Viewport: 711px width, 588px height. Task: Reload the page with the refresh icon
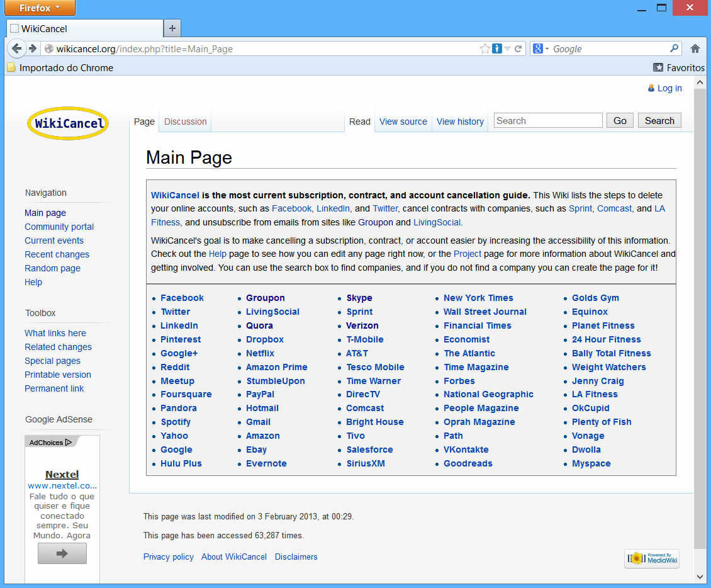point(518,48)
